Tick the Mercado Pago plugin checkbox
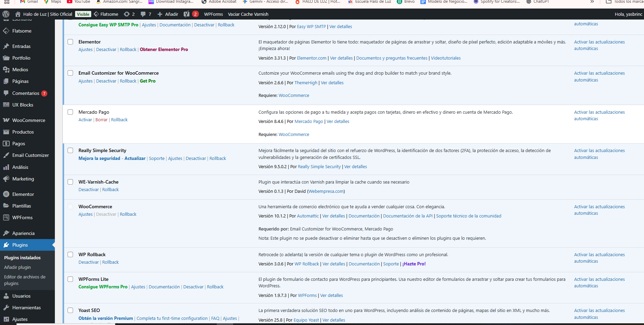Screen dimensions: 644x325 (70, 112)
